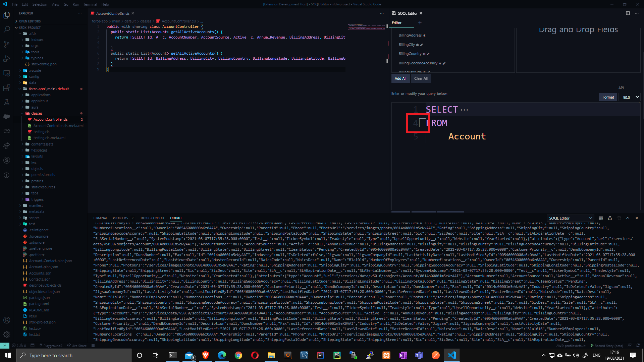Click Live Share in status bar

click(x=77, y=346)
